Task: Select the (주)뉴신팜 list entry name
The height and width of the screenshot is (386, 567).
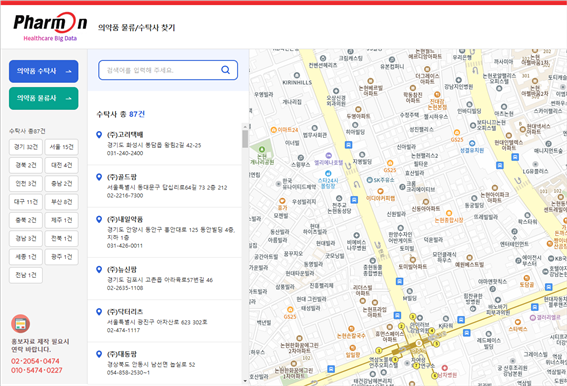Action: click(122, 269)
